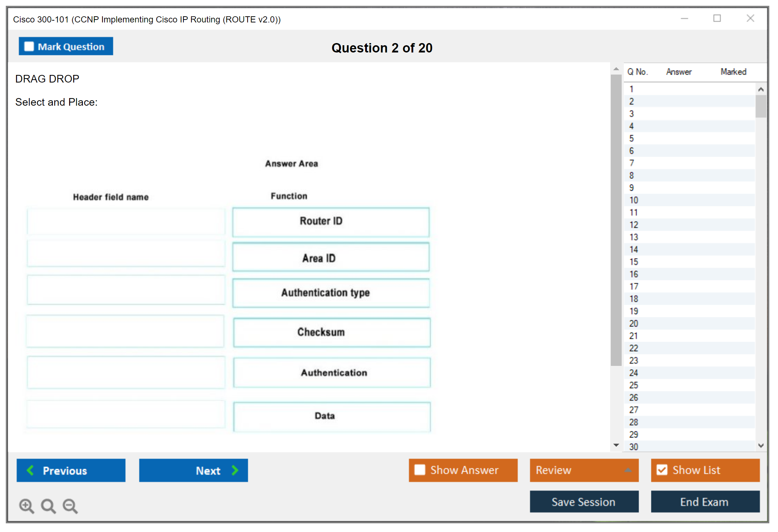Click the green left arrow on Previous
The height and width of the screenshot is (532, 778).
pyautogui.click(x=30, y=470)
